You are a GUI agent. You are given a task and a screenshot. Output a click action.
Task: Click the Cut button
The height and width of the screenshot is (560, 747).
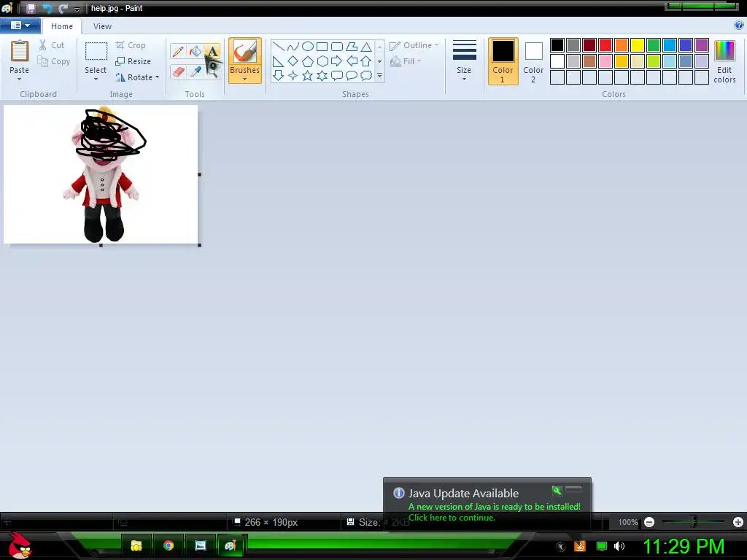pyautogui.click(x=52, y=45)
